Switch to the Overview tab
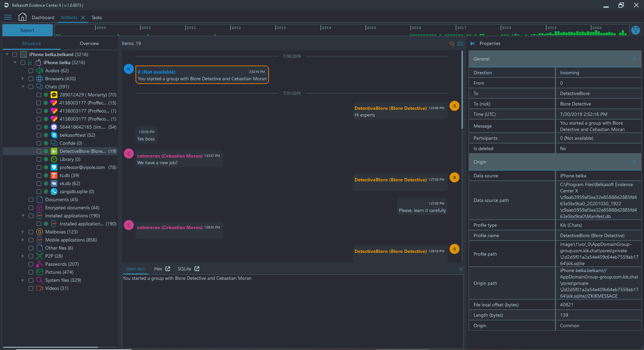The height and width of the screenshot is (350, 644). pyautogui.click(x=89, y=43)
